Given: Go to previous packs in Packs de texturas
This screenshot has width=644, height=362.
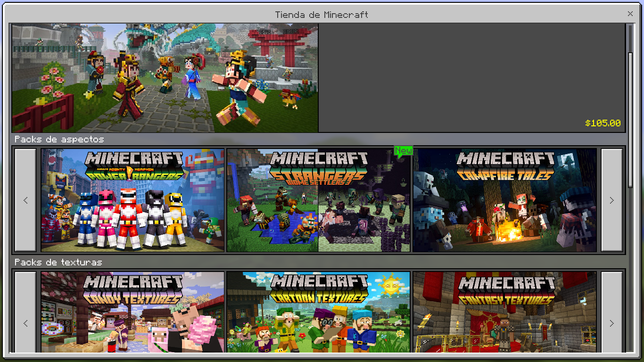Looking at the screenshot, I should 25,312.
